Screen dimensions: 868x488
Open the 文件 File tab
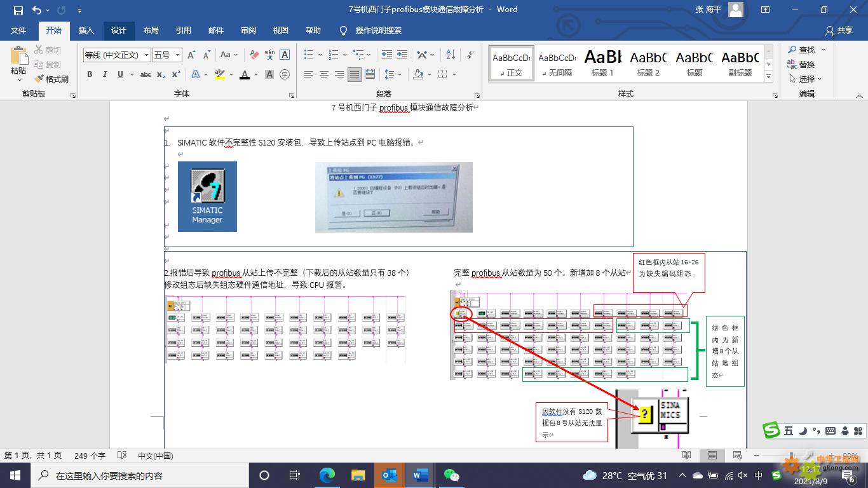pos(18,30)
